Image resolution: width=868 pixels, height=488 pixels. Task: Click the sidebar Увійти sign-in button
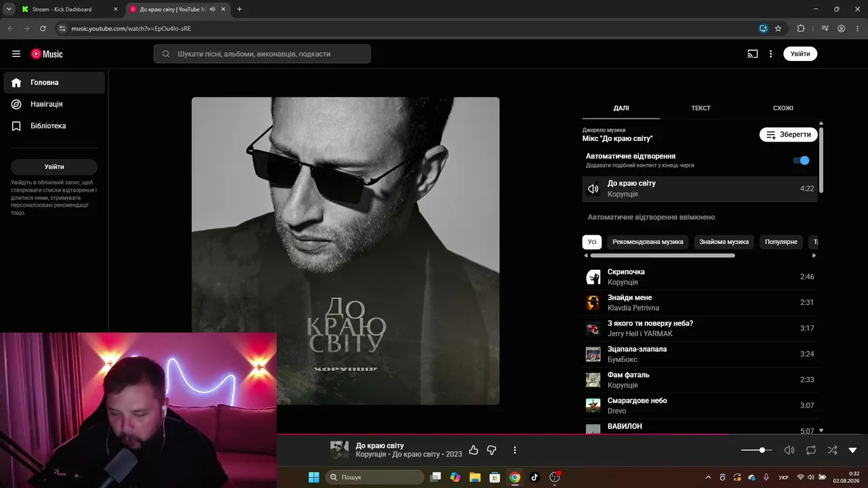[54, 167]
